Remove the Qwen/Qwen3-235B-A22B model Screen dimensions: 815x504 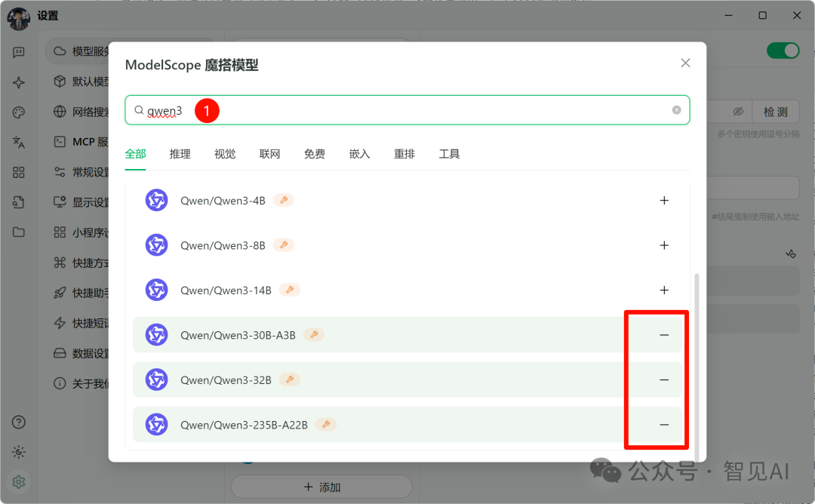(664, 425)
